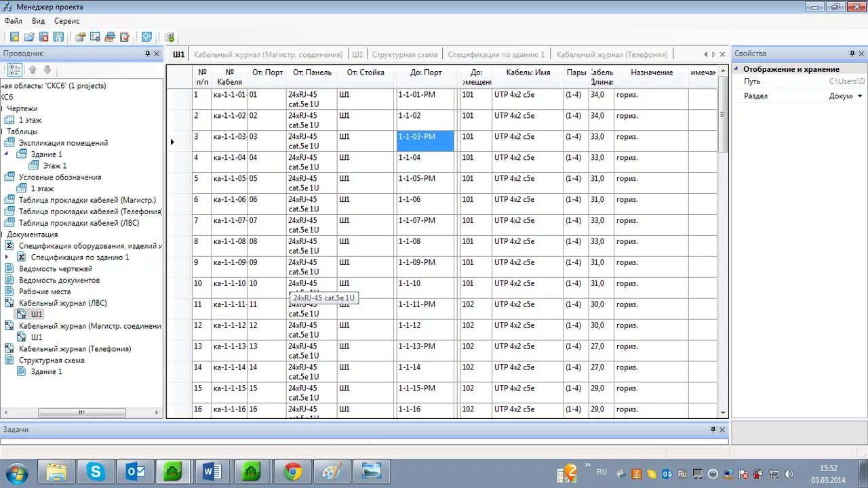Image resolution: width=868 pixels, height=488 pixels.
Task: Switch to Структурная схема tab
Action: 405,54
